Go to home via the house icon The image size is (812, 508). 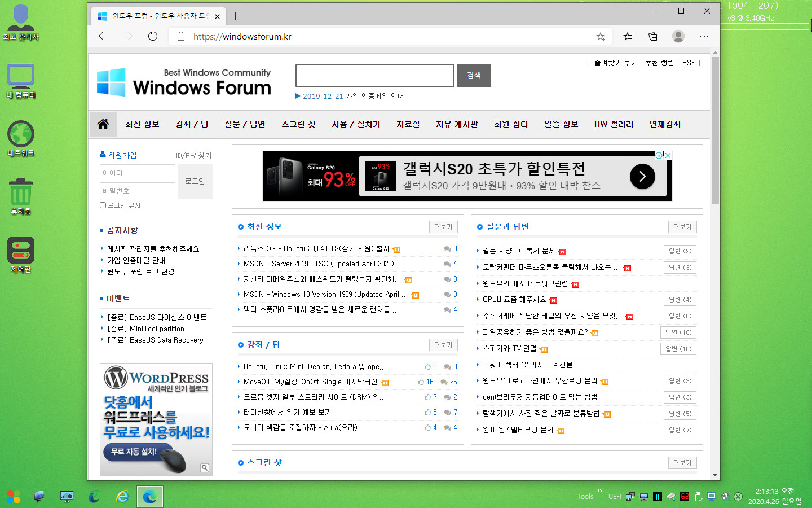pos(103,124)
